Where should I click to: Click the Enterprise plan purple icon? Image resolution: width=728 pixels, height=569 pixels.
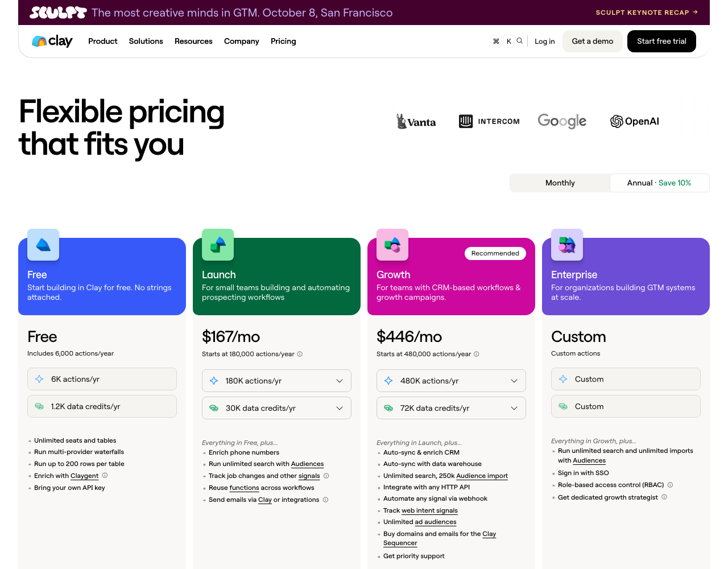tap(567, 245)
